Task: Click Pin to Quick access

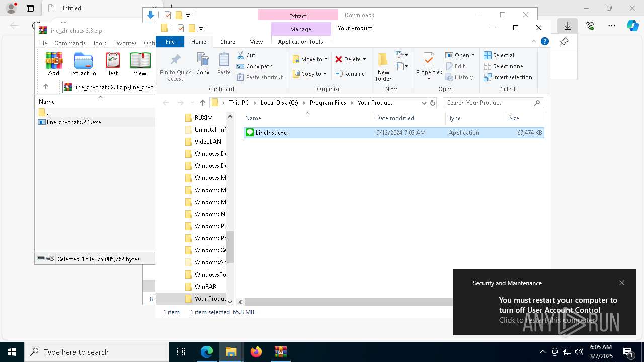Action: point(175,67)
